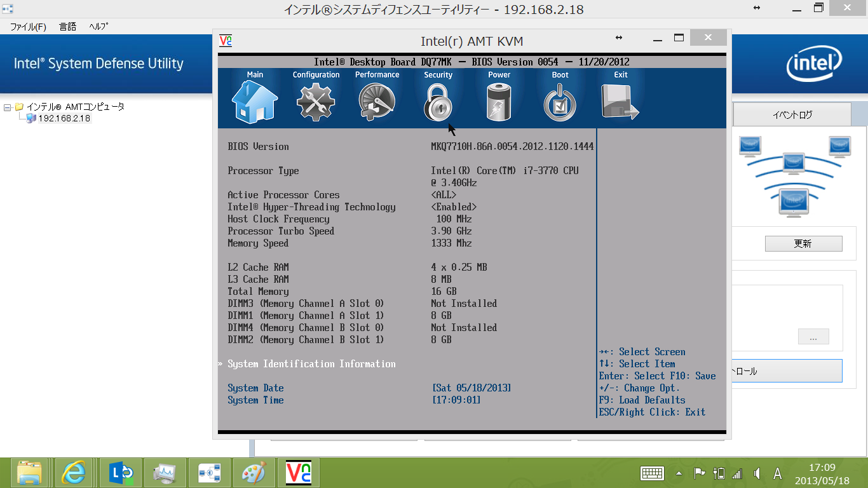Collapse the インテル® AMTコンピュータ tree node
This screenshot has width=868, height=488.
click(x=8, y=107)
